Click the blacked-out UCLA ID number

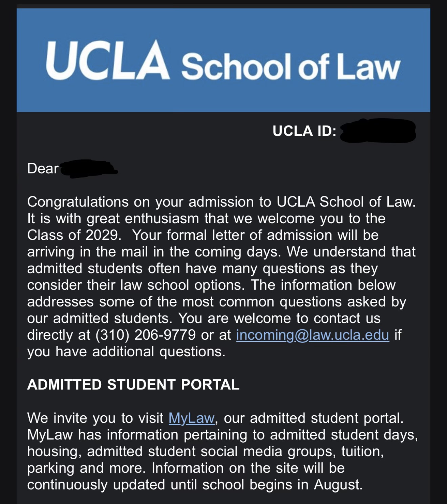[378, 131]
